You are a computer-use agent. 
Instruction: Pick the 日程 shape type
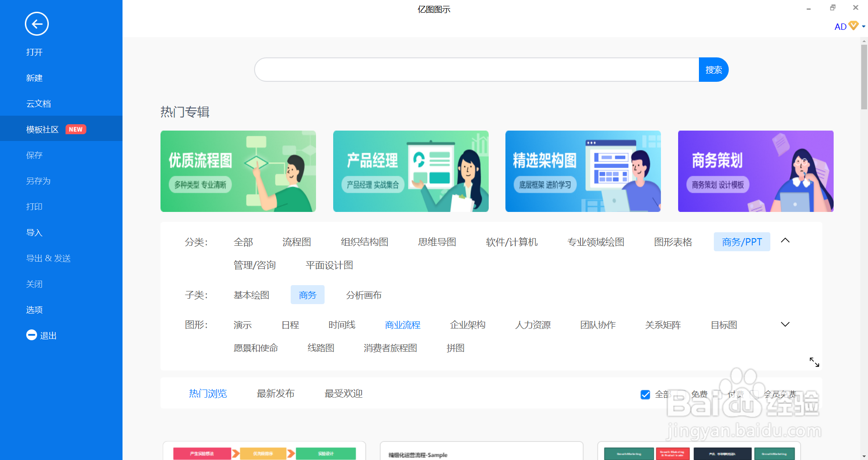coord(290,325)
